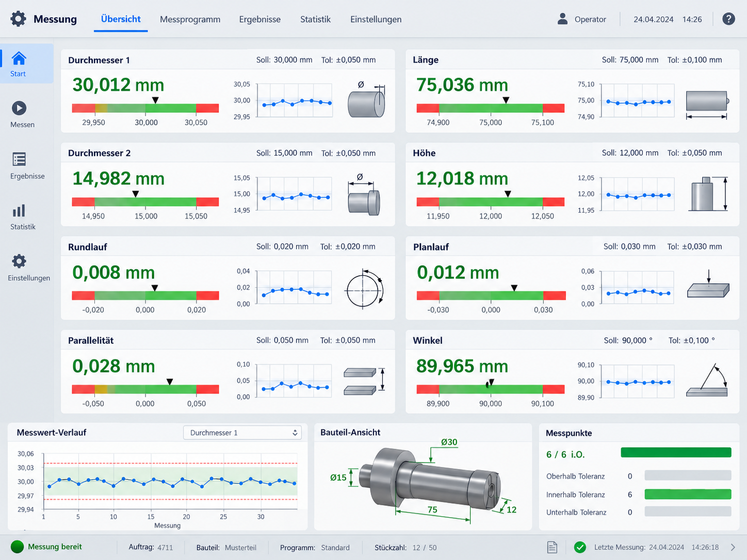Expand the last measurement chevron arrow

point(733,547)
